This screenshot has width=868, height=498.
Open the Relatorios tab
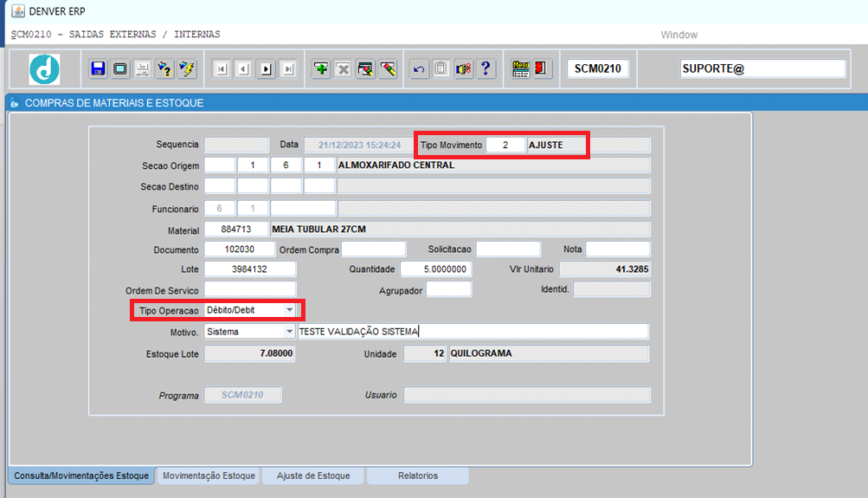[x=418, y=475]
